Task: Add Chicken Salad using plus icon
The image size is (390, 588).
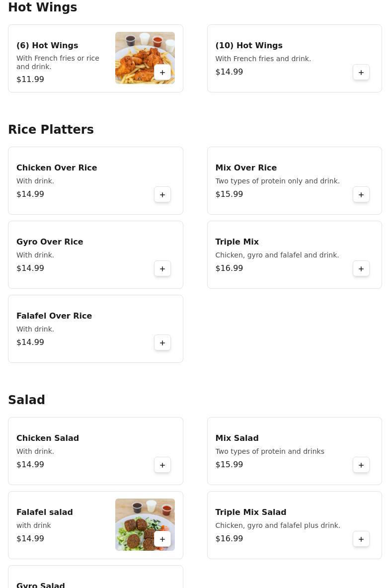Action: coord(162,465)
